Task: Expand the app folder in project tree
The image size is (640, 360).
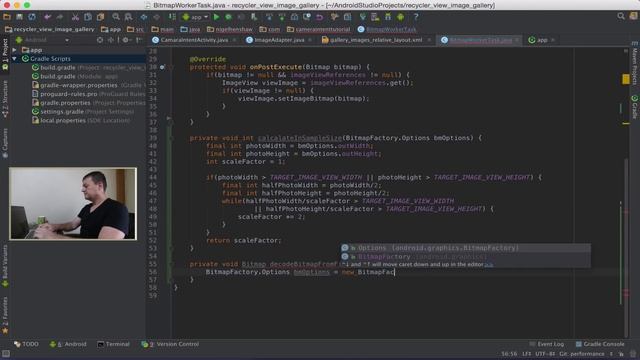Action: coord(15,50)
